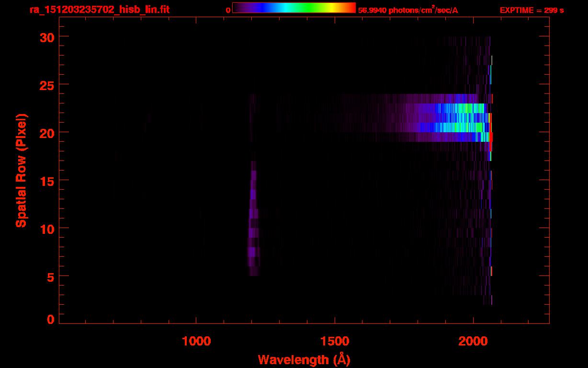This screenshot has width=588, height=368.
Task: Click the spatial row tick label 30
Action: tap(47, 37)
